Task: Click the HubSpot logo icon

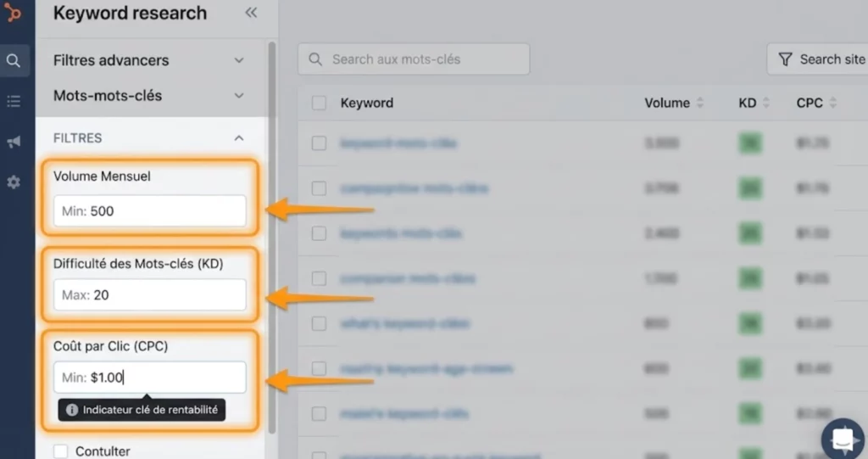Action: pos(12,12)
